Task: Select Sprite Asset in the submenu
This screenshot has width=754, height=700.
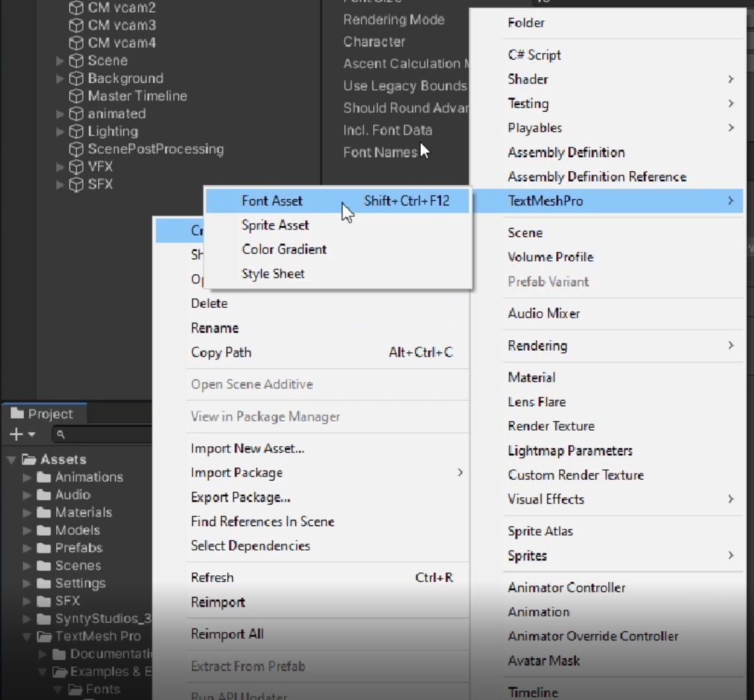Action: (x=275, y=225)
